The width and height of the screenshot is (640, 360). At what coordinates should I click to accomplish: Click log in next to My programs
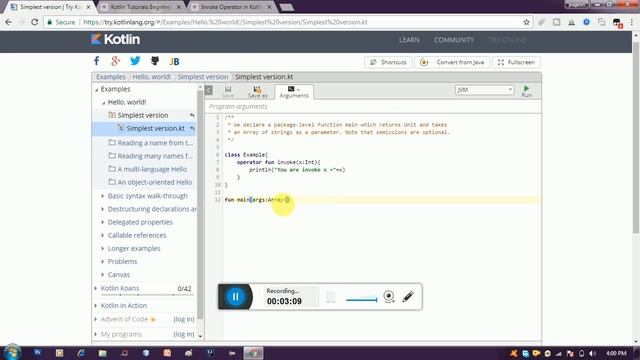184,334
